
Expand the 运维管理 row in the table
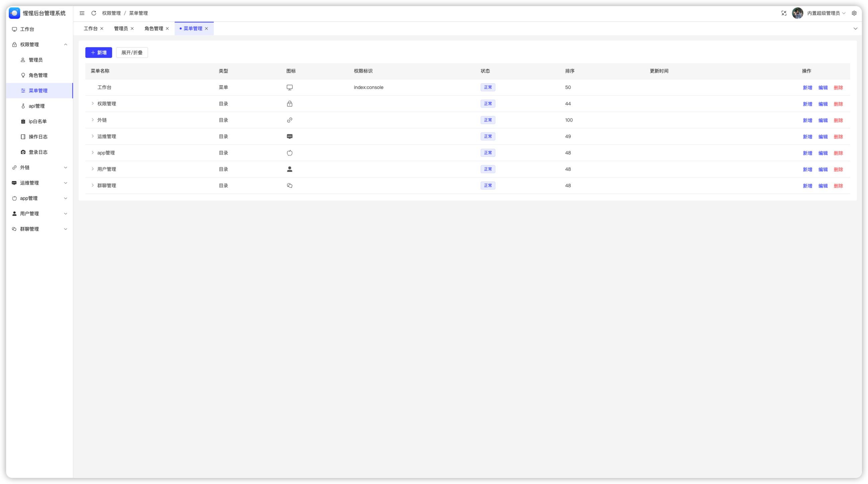(x=93, y=136)
